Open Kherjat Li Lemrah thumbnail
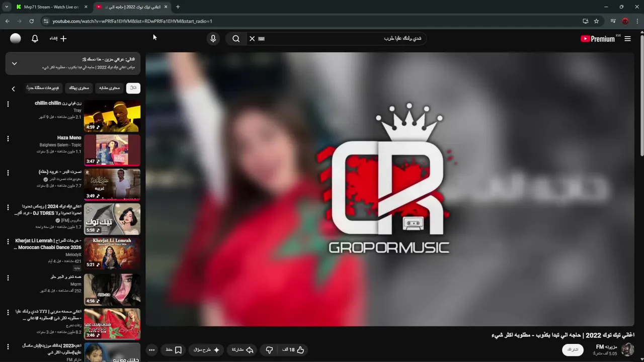 [112, 253]
